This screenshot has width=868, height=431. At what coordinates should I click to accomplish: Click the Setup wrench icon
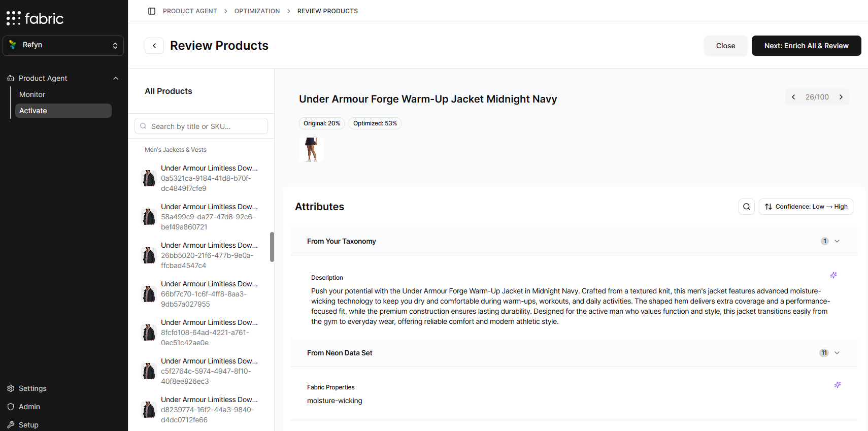[x=11, y=425]
